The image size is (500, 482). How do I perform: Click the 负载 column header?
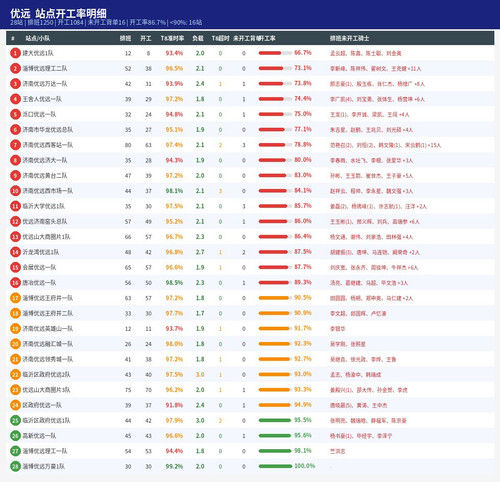(x=198, y=38)
